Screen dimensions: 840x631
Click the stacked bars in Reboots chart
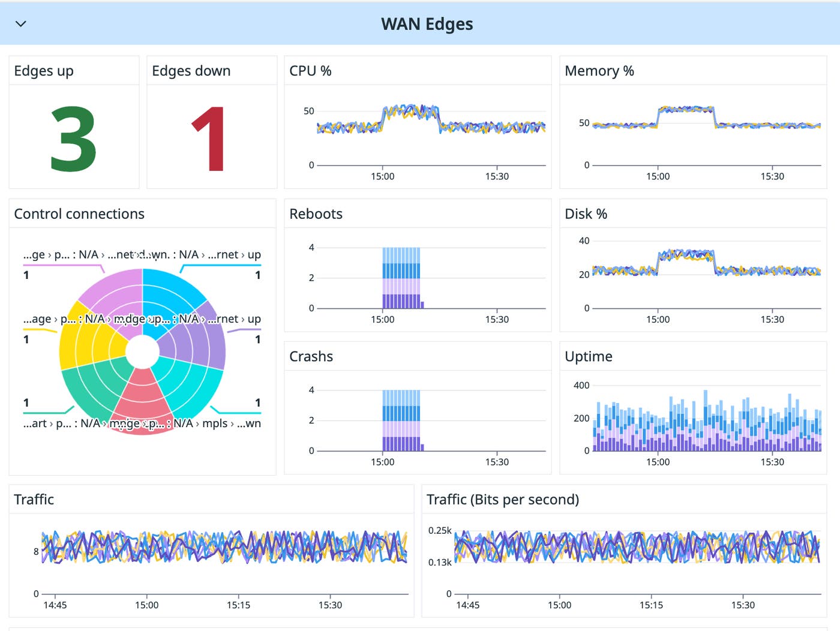(401, 278)
